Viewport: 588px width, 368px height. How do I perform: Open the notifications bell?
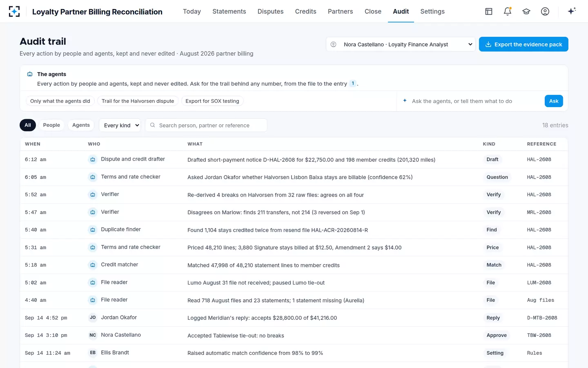tap(508, 11)
